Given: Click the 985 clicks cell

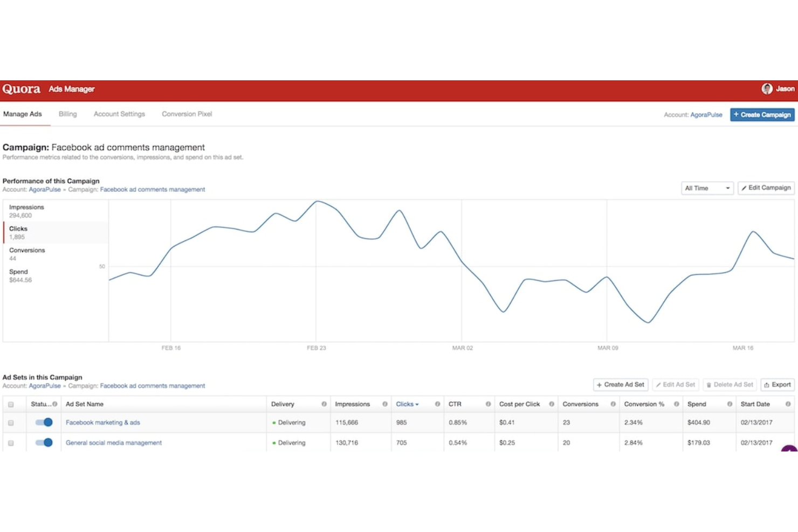Looking at the screenshot, I should click(x=402, y=423).
